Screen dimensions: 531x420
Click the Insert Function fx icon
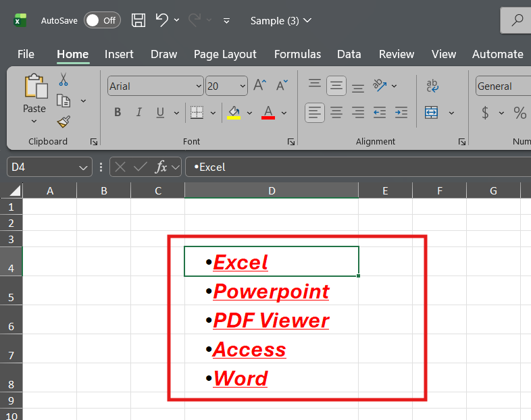pos(161,167)
